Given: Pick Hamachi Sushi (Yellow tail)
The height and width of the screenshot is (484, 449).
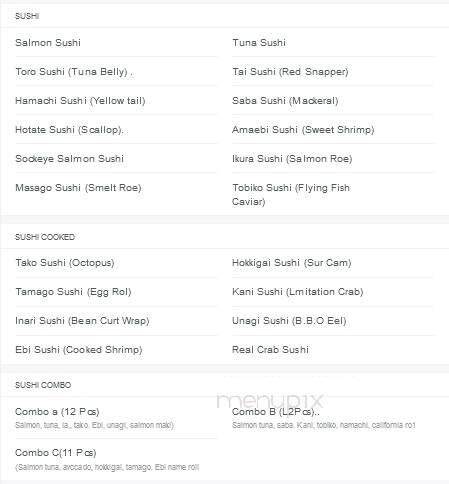Looking at the screenshot, I should (x=80, y=101).
